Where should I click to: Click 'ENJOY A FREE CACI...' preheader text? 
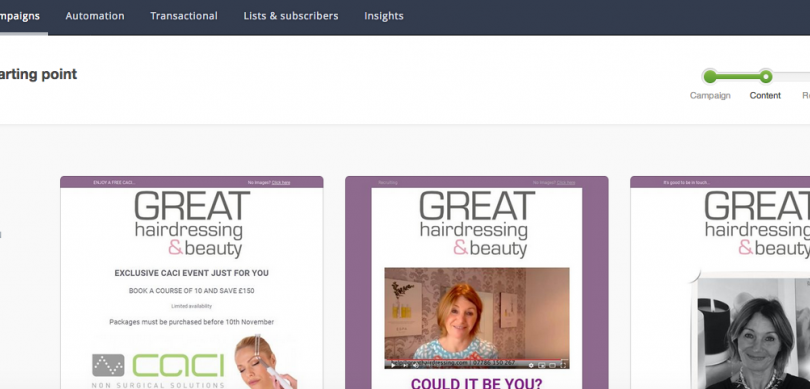coord(114,182)
